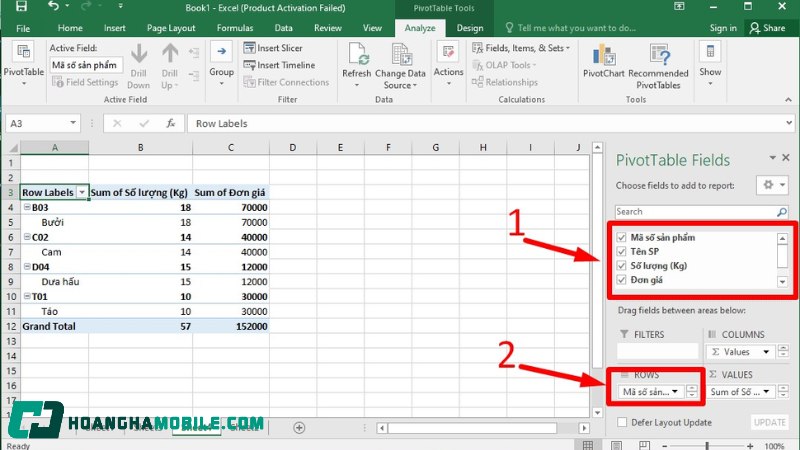Click the Sign in link
Viewport: 800px width, 450px height.
point(723,28)
